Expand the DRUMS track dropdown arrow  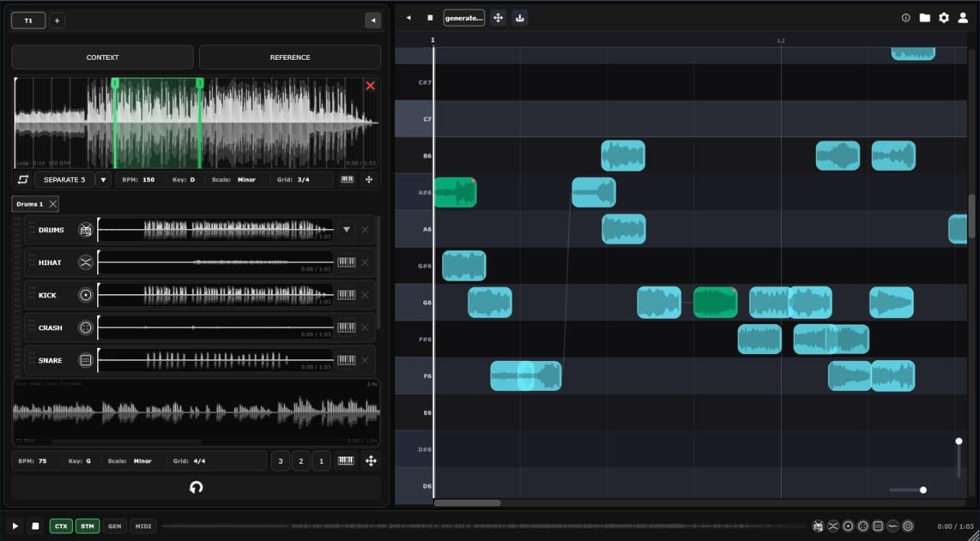point(347,229)
